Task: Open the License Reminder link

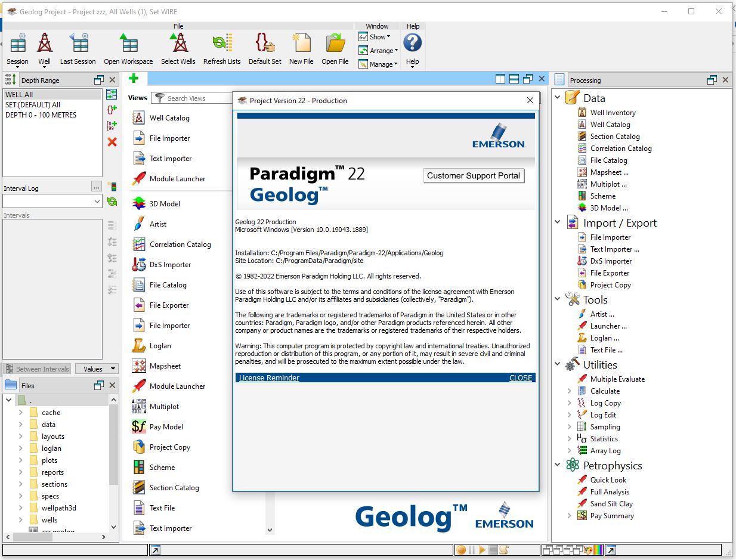Action: [269, 378]
